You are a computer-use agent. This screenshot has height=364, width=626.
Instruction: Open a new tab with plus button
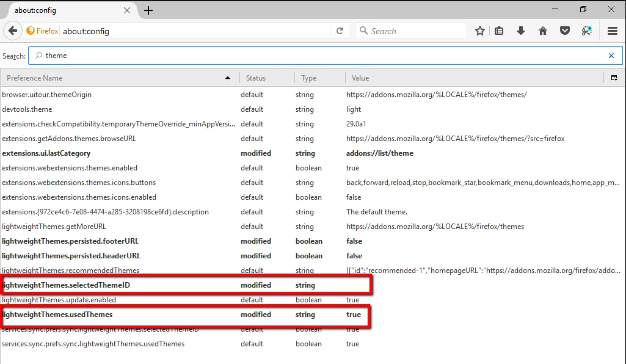(148, 10)
